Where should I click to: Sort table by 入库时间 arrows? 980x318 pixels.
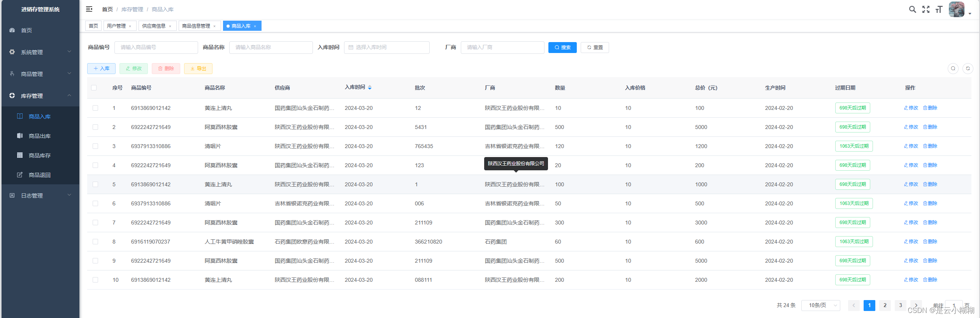pyautogui.click(x=370, y=87)
